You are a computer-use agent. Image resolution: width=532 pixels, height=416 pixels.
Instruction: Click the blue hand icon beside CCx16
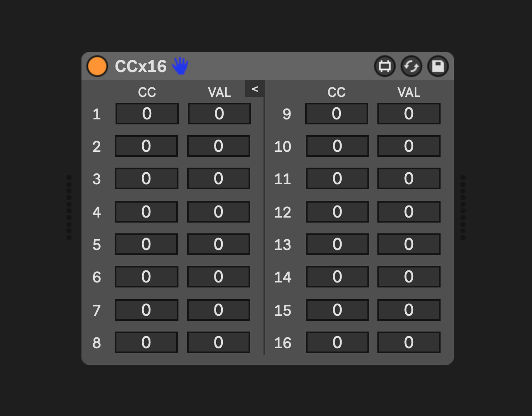[180, 66]
